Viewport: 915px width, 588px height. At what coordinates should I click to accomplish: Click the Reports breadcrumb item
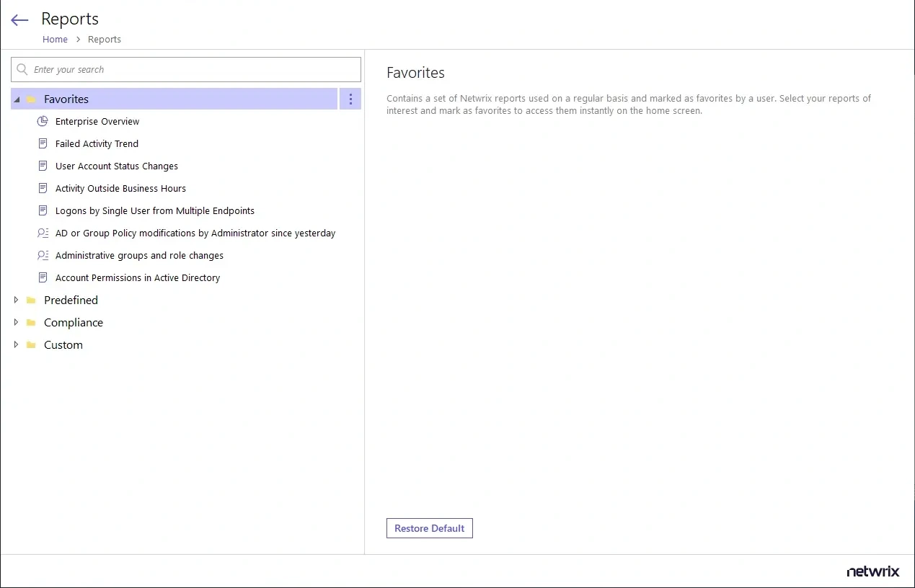(x=105, y=40)
